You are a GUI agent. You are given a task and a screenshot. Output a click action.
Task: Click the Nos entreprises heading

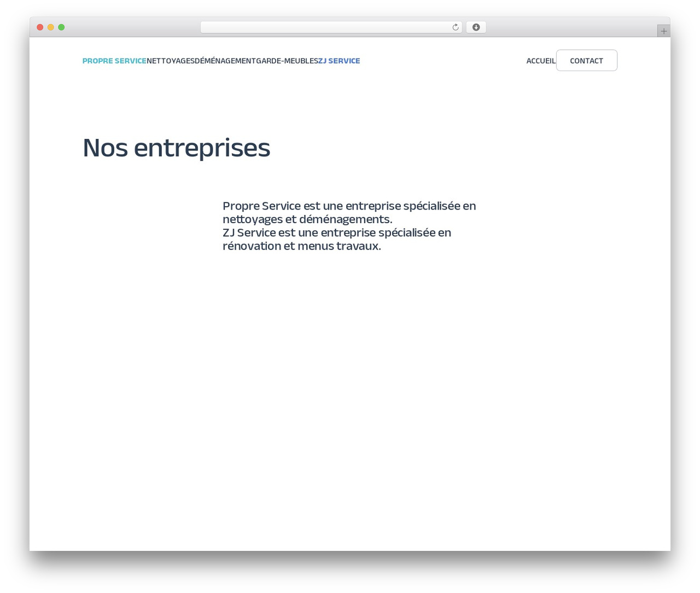176,148
